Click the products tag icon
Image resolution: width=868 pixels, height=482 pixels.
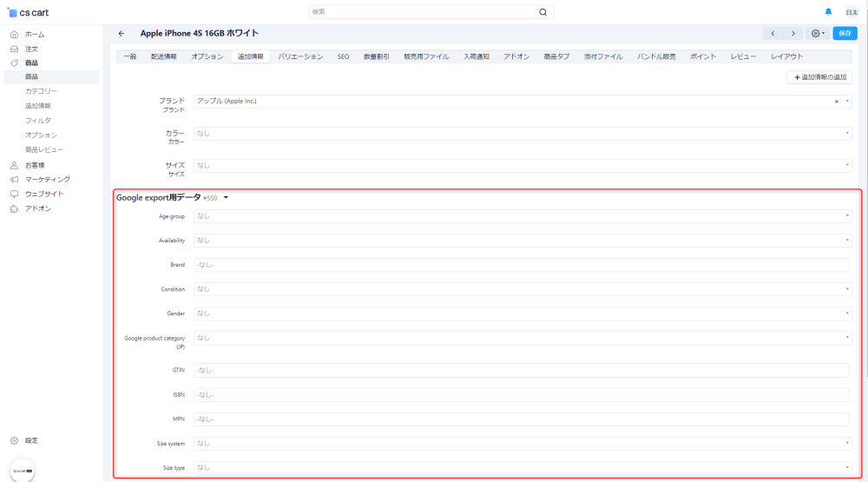pos(15,63)
